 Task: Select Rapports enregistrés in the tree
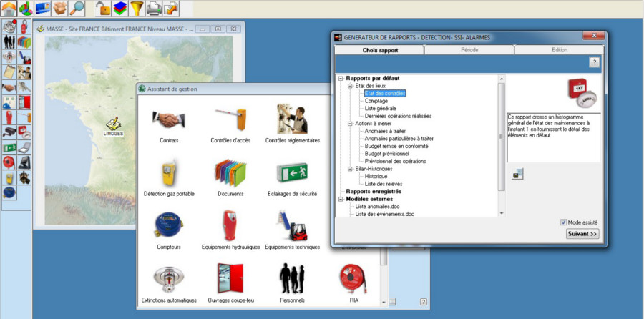tap(374, 191)
